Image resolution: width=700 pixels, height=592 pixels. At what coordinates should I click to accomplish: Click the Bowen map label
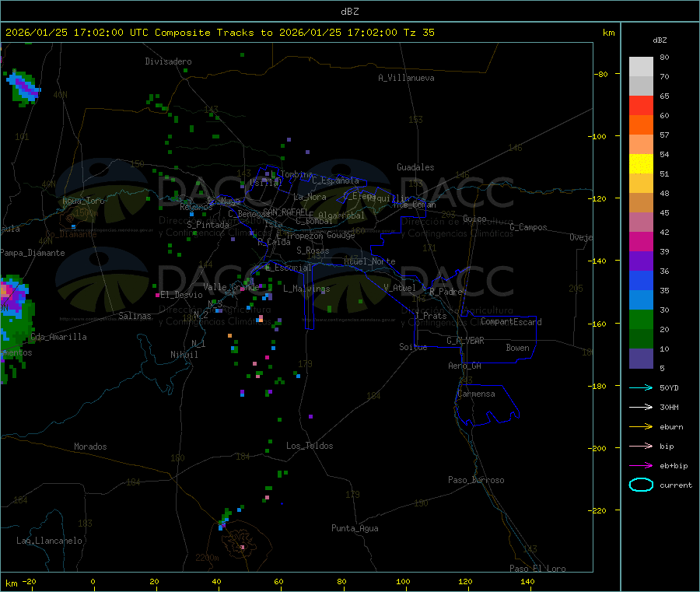coord(517,348)
